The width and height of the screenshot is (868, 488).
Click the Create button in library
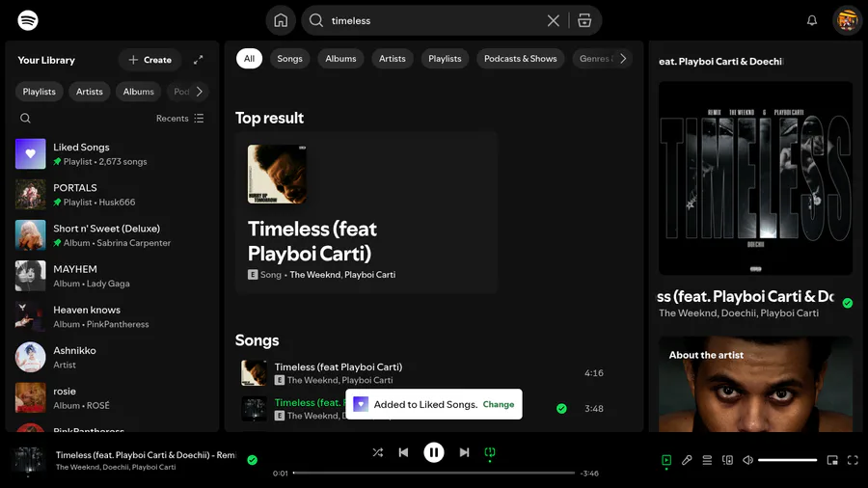point(150,60)
